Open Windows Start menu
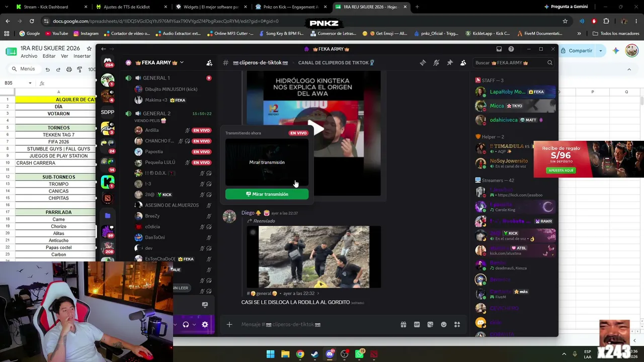The width and height of the screenshot is (644, 362). [x=270, y=354]
